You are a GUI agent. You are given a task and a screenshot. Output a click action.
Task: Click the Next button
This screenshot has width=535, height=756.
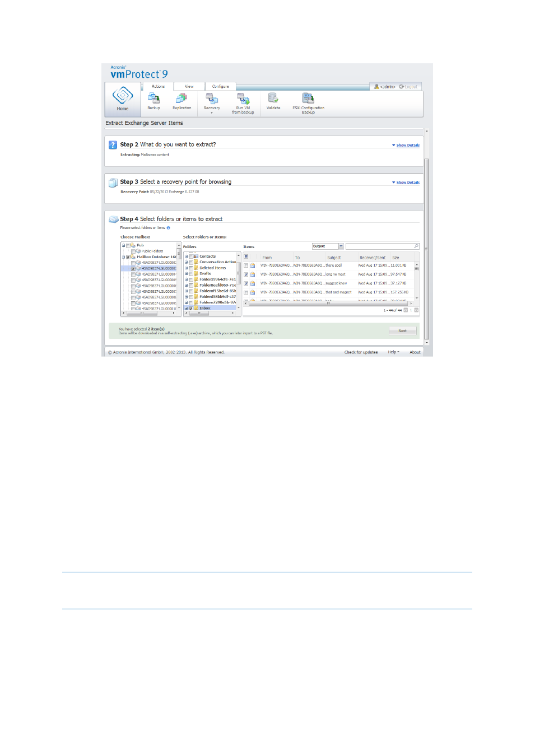click(402, 331)
